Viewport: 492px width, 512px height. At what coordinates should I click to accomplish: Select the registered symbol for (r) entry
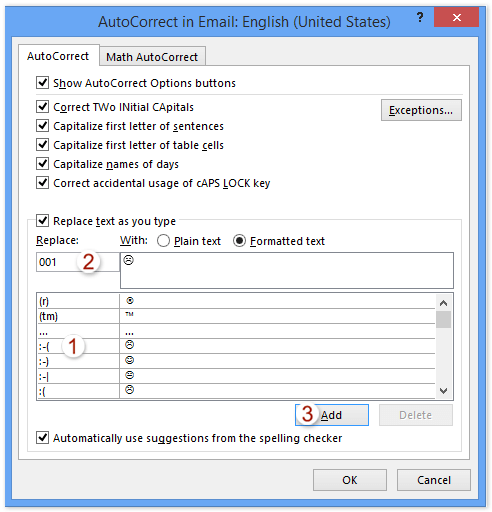pos(130,301)
